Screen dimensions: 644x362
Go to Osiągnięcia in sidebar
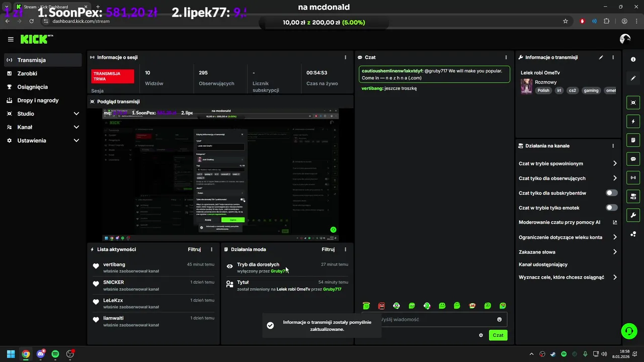click(43, 87)
